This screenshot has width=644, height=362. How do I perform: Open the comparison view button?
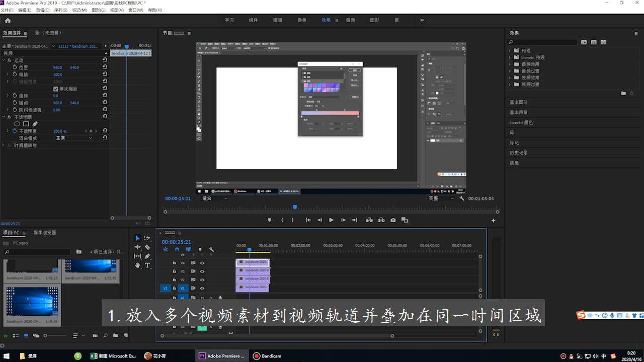point(405,220)
